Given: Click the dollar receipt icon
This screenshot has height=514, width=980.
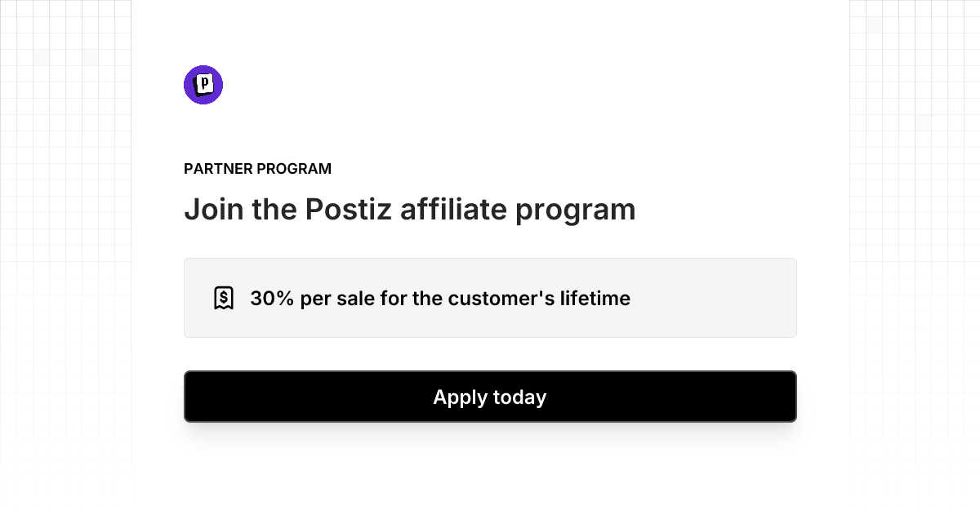Looking at the screenshot, I should tap(224, 298).
